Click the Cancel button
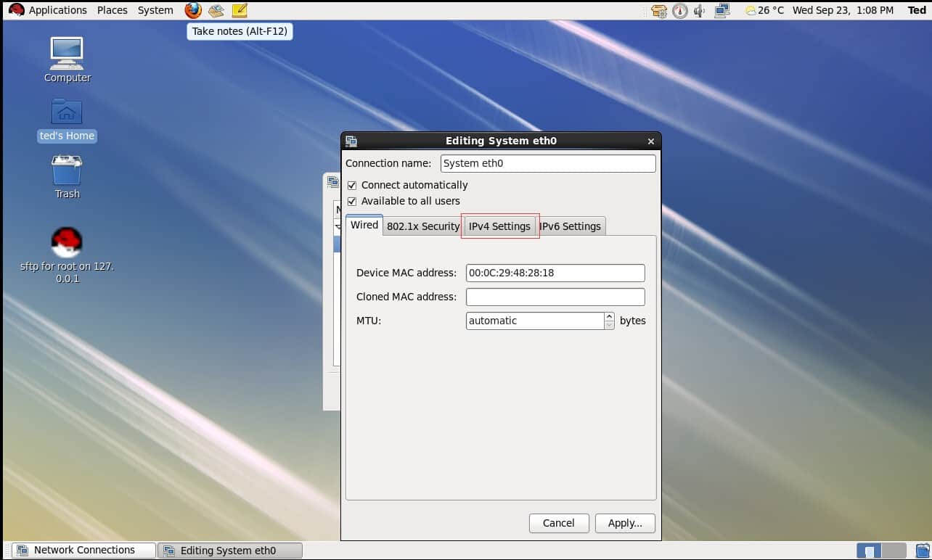The width and height of the screenshot is (932, 560). (x=558, y=523)
